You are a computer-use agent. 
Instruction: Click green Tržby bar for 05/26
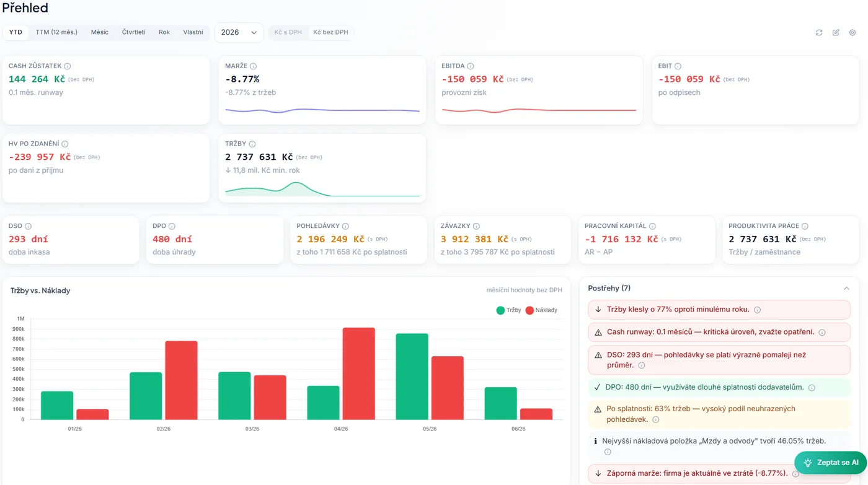point(412,377)
